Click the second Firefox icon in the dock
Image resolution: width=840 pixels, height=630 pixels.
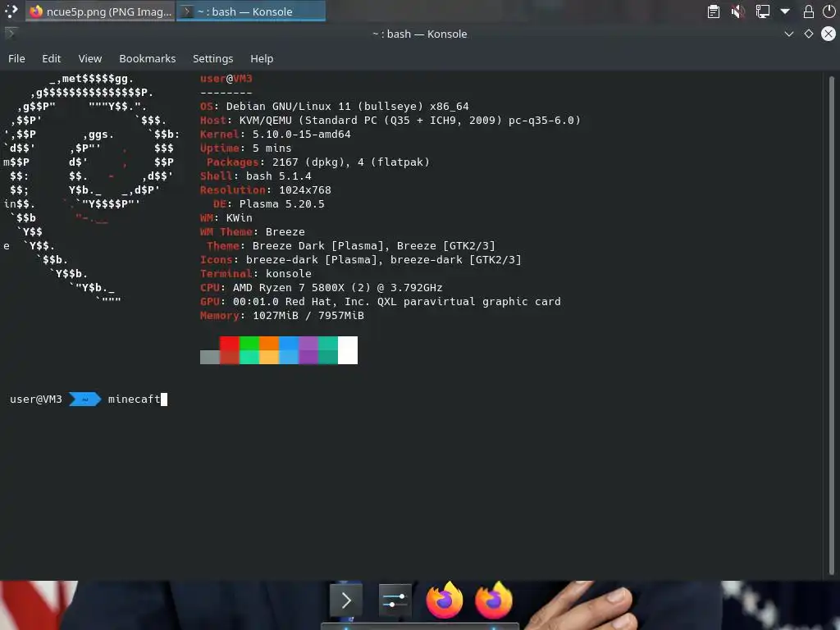493,600
